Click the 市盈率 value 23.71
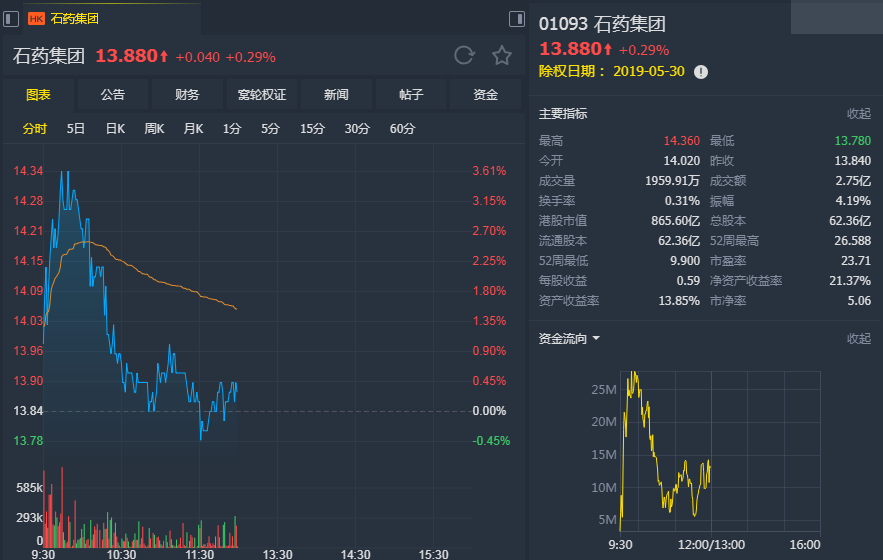Viewport: 883px width, 560px height. tap(856, 261)
